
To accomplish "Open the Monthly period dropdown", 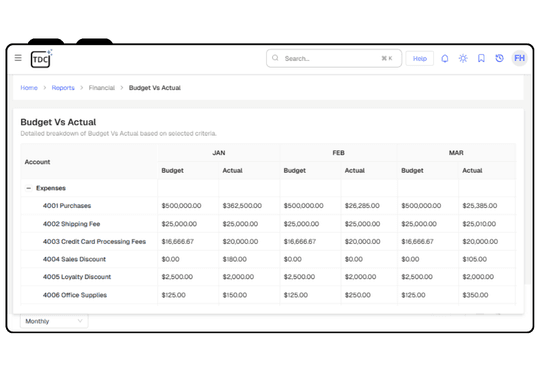I will (x=54, y=321).
